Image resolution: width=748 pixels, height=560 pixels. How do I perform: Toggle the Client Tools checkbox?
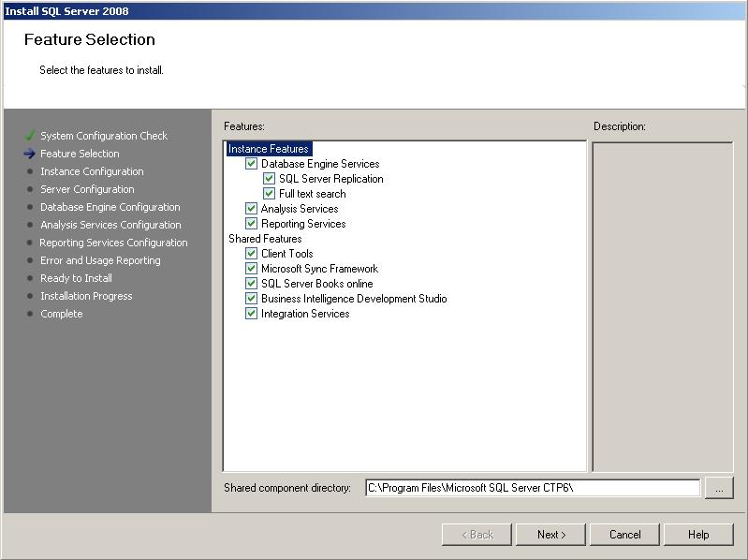(251, 253)
